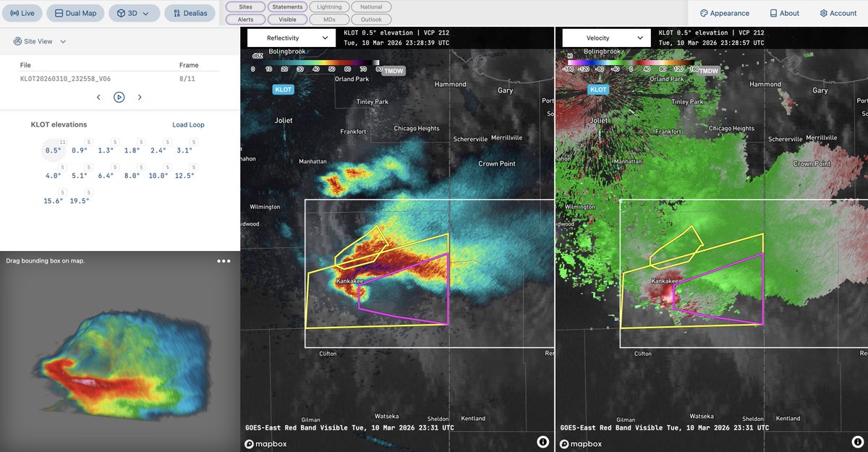This screenshot has width=868, height=452.
Task: Open the three-dot menu above the 3D view
Action: pos(223,260)
